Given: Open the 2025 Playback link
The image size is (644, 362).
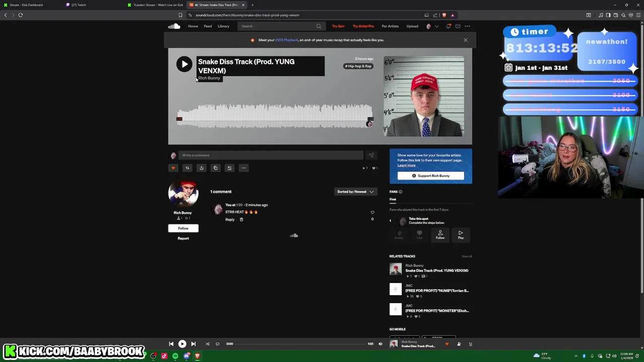Looking at the screenshot, I should pyautogui.click(x=287, y=40).
